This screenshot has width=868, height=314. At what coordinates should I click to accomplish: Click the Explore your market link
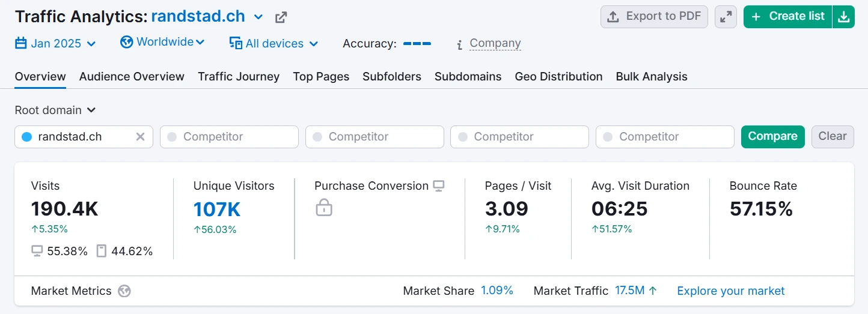click(x=731, y=291)
